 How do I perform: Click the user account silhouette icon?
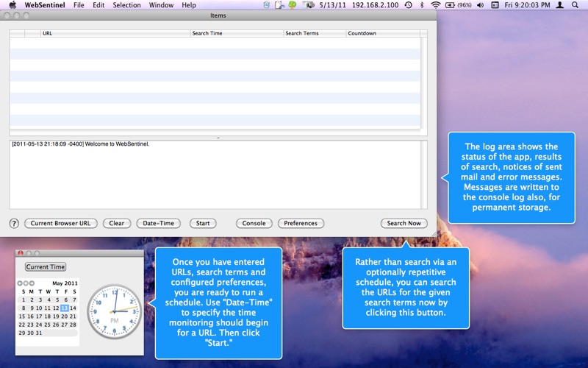pos(560,5)
